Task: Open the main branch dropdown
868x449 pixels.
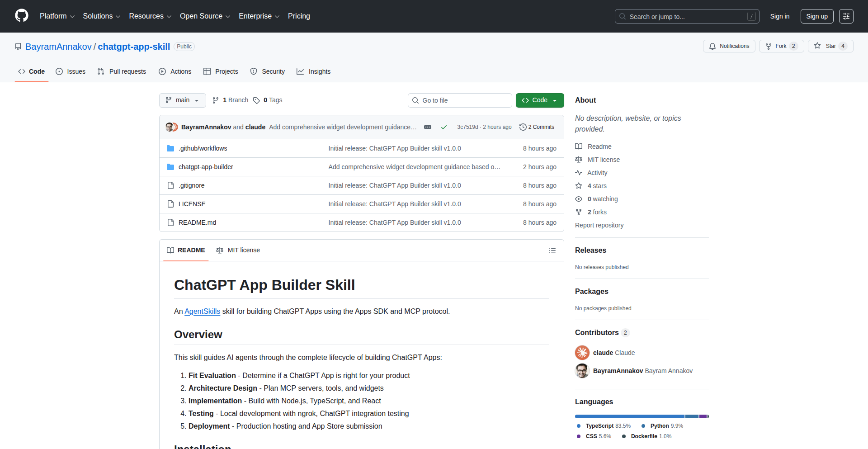Action: 182,100
